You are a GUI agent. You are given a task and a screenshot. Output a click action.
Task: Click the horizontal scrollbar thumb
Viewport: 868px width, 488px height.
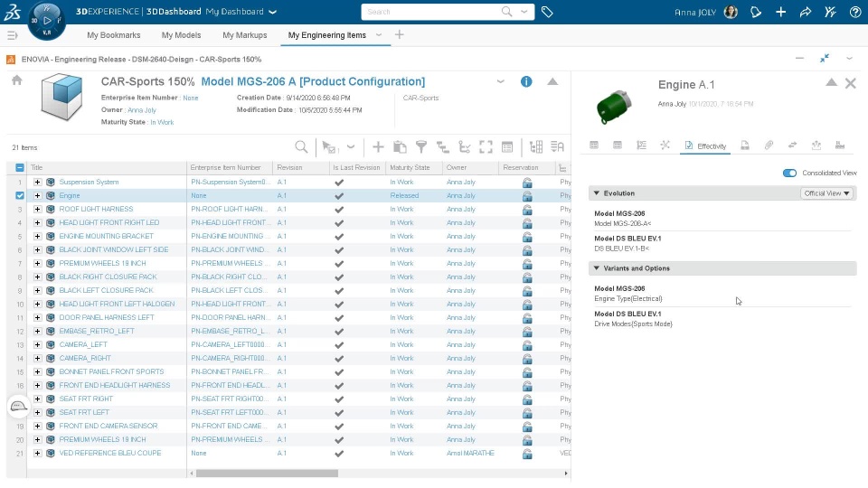267,474
